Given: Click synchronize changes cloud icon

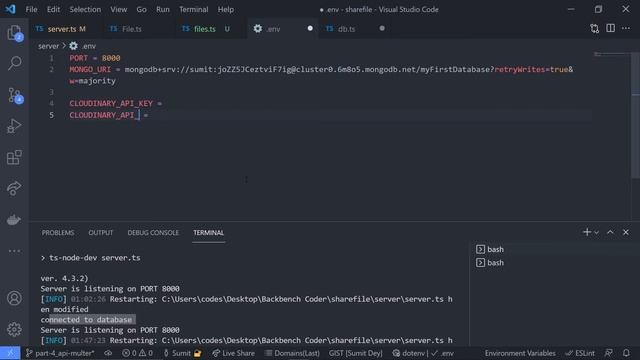Looking at the screenshot, I should (x=108, y=353).
